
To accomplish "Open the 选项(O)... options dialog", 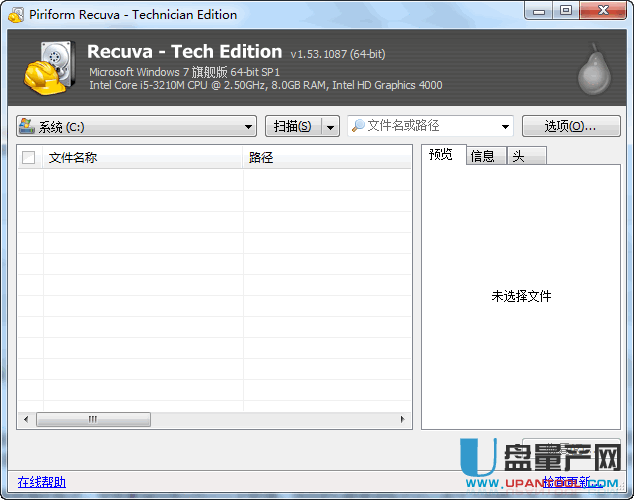I will coord(570,126).
